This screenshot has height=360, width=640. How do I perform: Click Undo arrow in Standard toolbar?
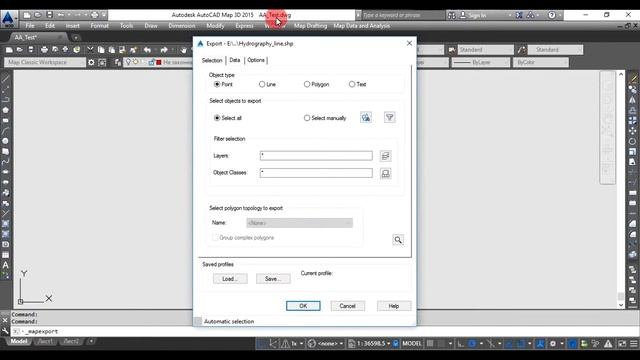147,50
